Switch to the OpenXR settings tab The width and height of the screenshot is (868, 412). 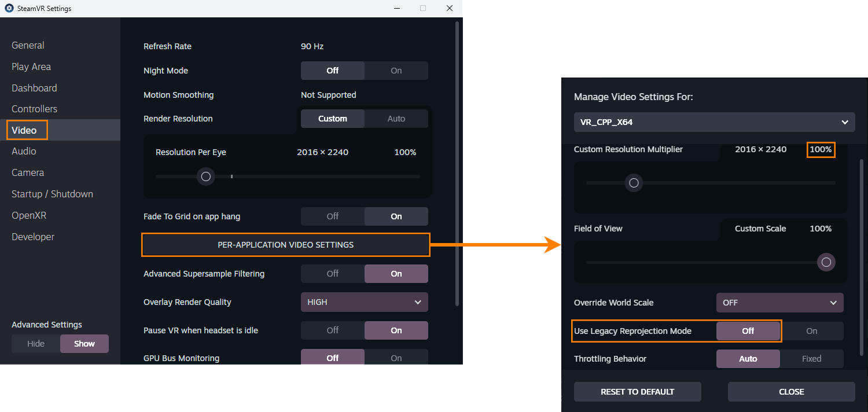[x=29, y=215]
